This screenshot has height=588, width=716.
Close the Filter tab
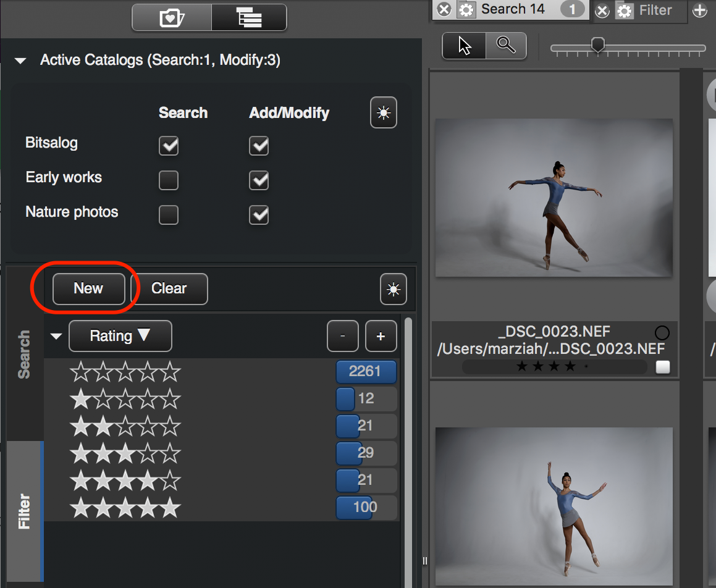pos(602,10)
